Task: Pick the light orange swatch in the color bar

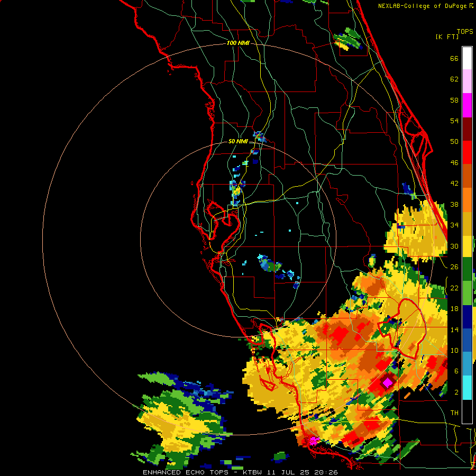Action: (x=467, y=200)
